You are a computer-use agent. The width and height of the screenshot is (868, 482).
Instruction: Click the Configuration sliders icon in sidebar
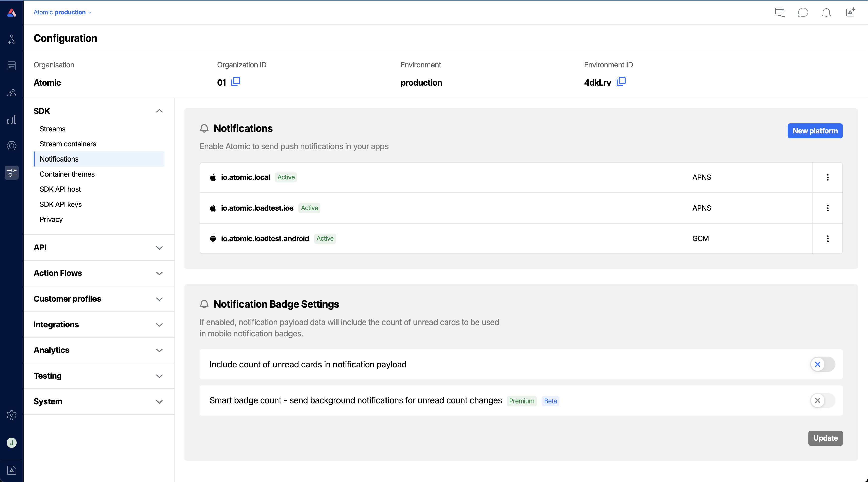pyautogui.click(x=12, y=172)
